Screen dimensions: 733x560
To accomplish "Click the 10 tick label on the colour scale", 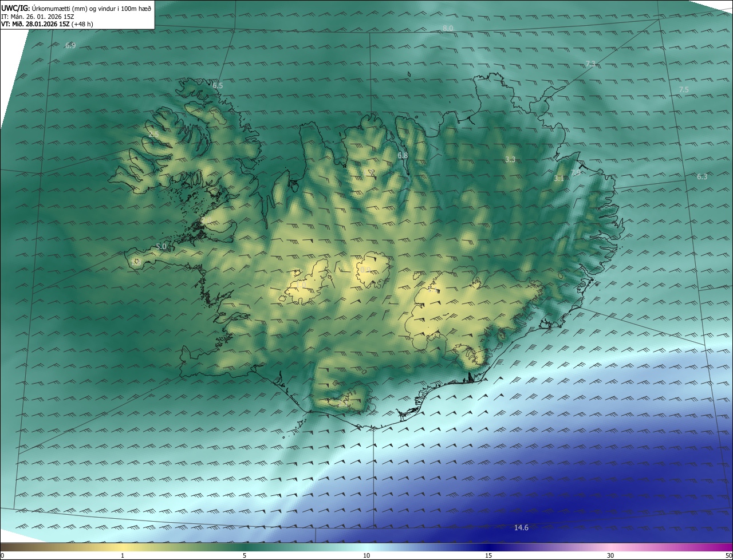I will 366,555.
